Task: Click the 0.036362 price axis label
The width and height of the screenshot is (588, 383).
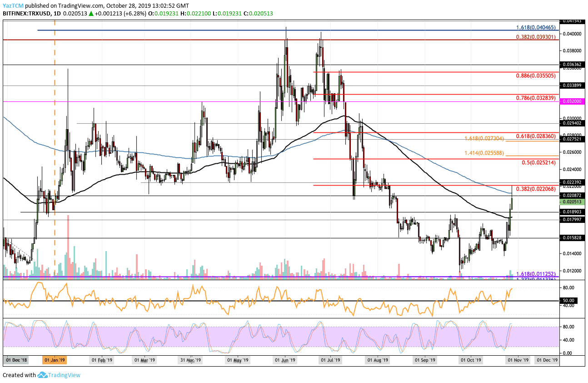Action: pos(572,65)
